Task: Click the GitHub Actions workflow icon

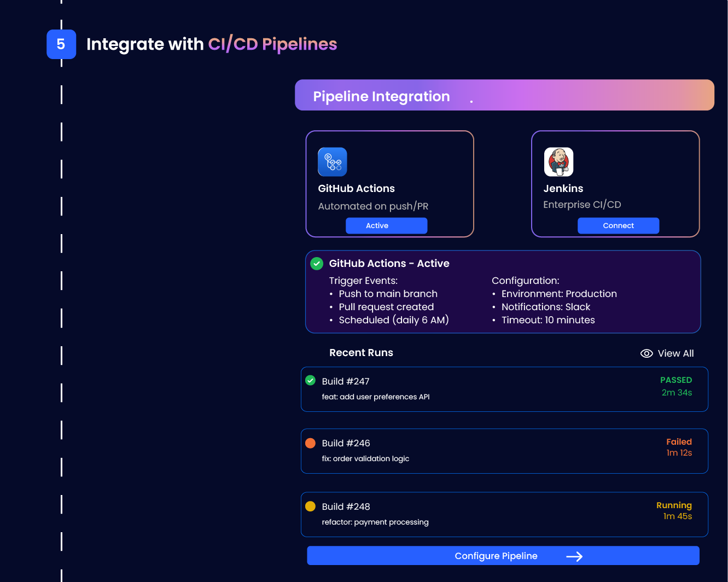Action: click(x=333, y=162)
